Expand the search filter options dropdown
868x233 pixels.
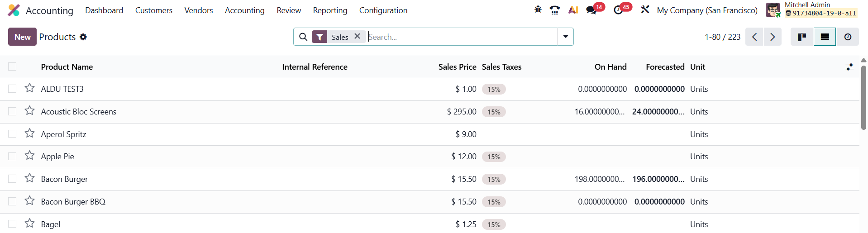tap(565, 37)
